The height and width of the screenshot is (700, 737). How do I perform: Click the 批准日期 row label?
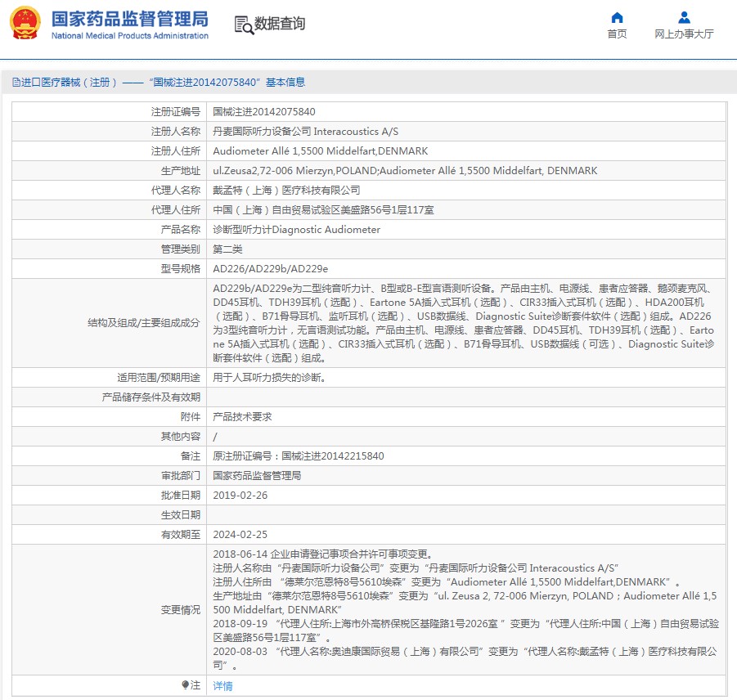[181, 496]
